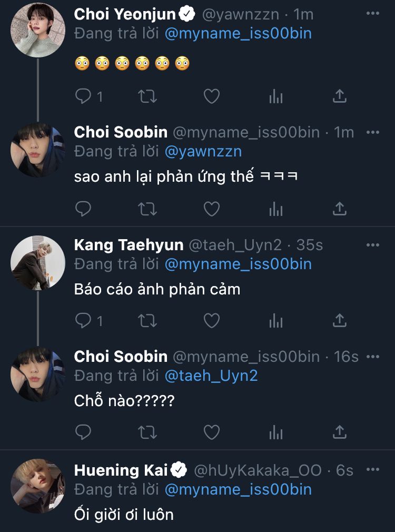
Task: View analytics for Choi Yeonjun's tweet
Action: [276, 96]
